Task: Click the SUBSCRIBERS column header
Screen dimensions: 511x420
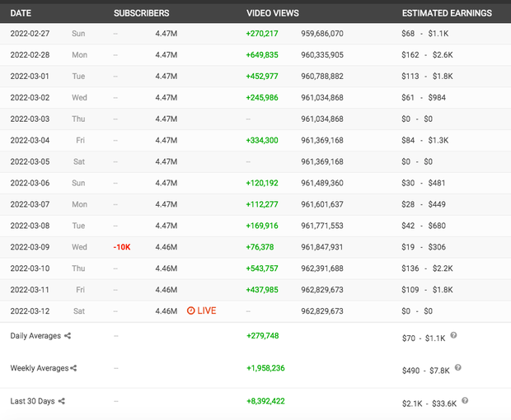Action: click(x=142, y=13)
